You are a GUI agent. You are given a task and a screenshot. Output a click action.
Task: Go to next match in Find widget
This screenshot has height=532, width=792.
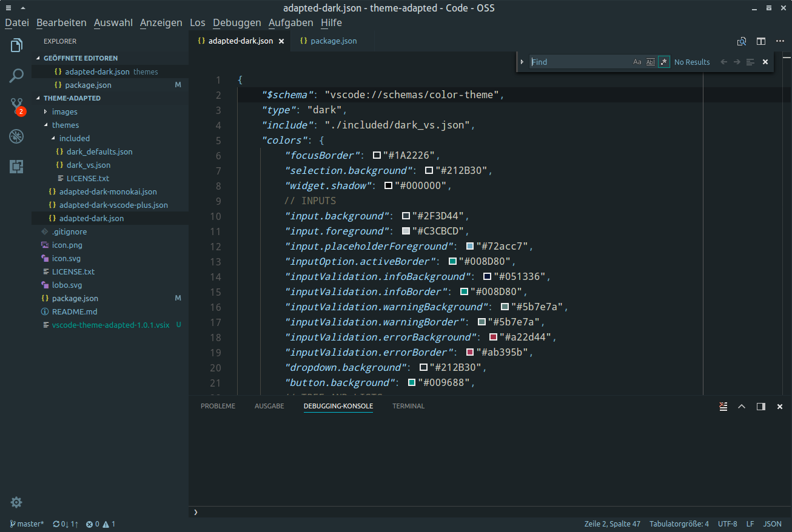(737, 62)
